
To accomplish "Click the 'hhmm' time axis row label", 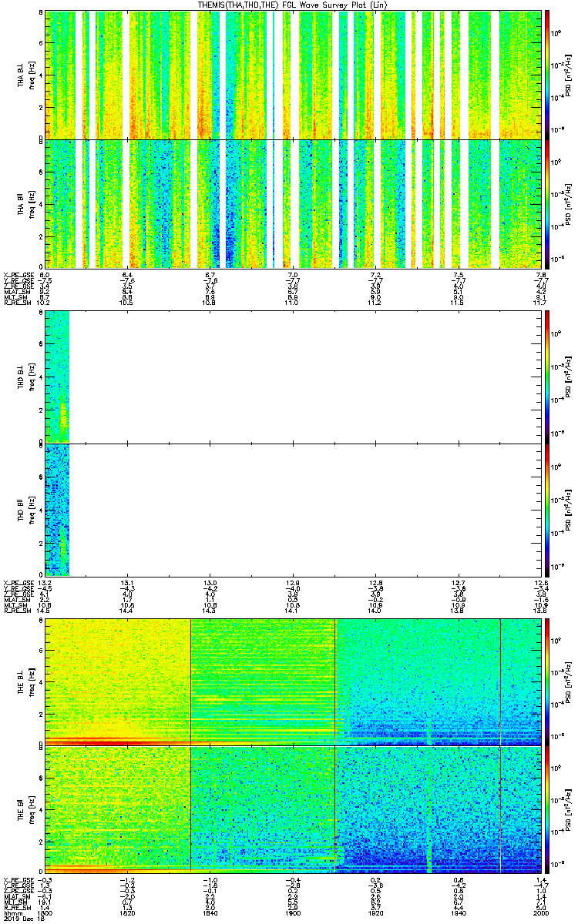I will pos(12,912).
